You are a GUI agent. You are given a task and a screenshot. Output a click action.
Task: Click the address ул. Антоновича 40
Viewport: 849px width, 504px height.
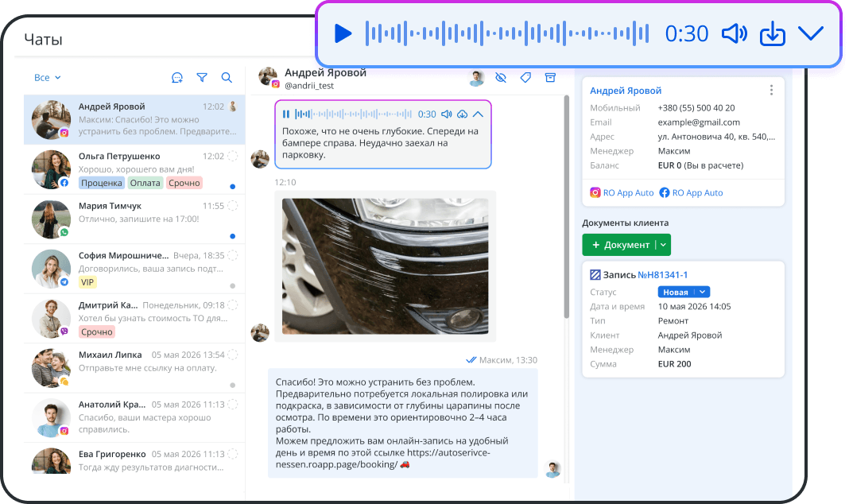tap(716, 137)
